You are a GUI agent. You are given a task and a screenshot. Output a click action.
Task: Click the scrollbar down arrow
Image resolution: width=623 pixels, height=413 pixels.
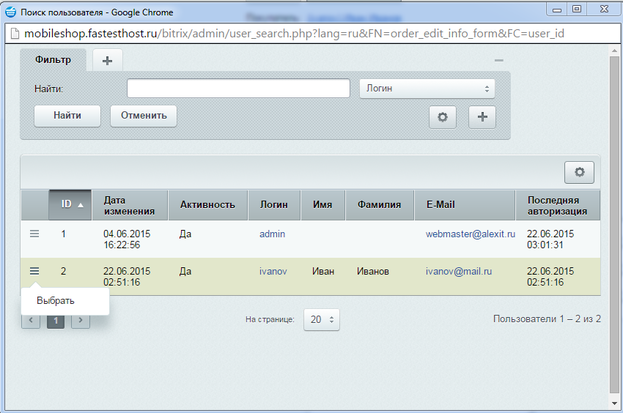(x=615, y=403)
